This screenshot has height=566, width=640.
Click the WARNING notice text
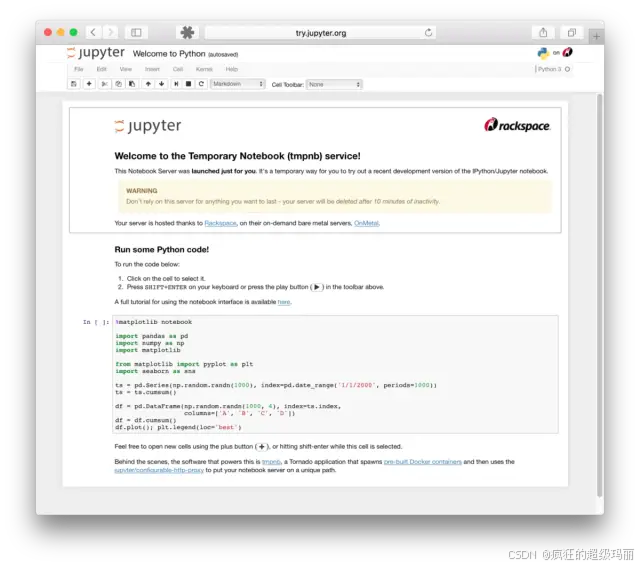(x=142, y=191)
